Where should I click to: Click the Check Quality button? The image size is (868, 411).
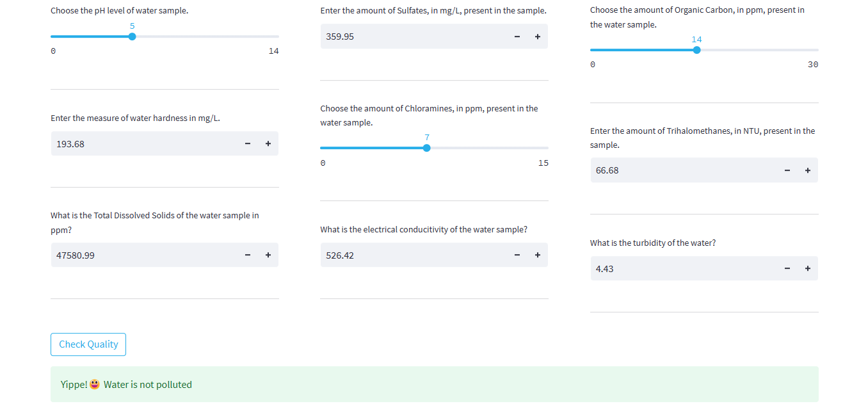88,344
